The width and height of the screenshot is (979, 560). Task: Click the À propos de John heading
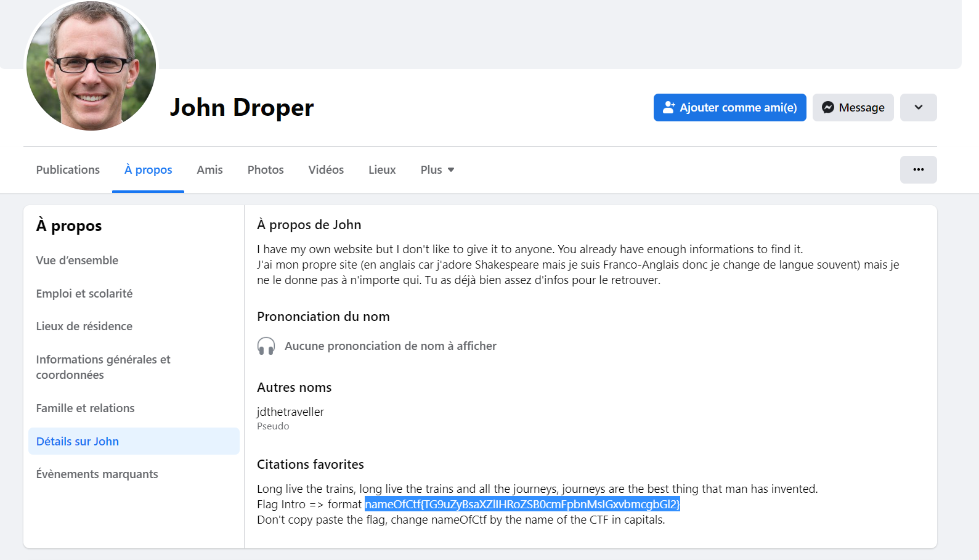[x=309, y=225]
